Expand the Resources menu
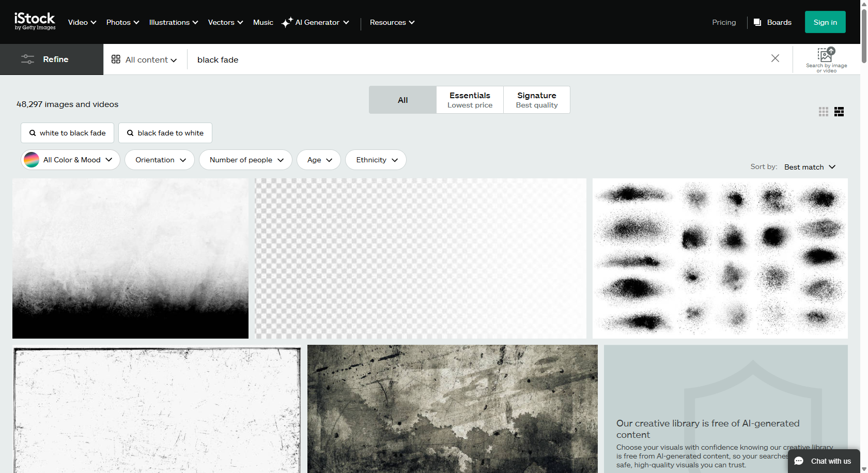Image resolution: width=868 pixels, height=473 pixels. 392,22
